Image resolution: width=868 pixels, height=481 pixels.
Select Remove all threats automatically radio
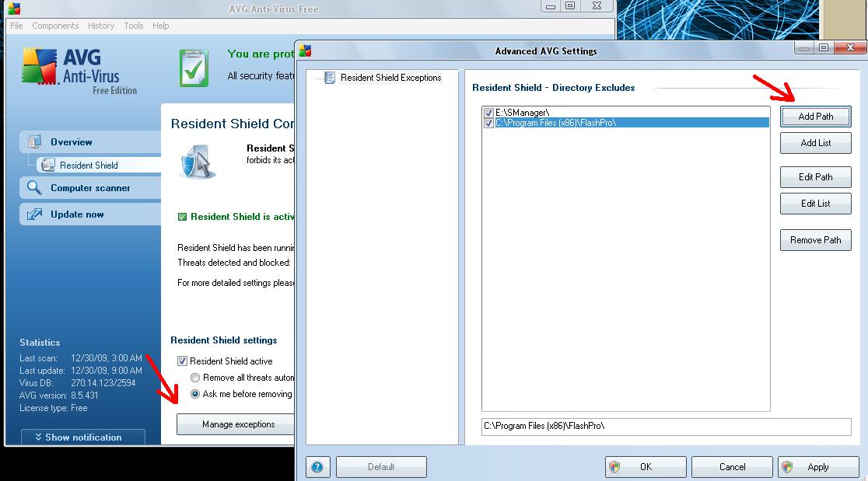tap(195, 378)
